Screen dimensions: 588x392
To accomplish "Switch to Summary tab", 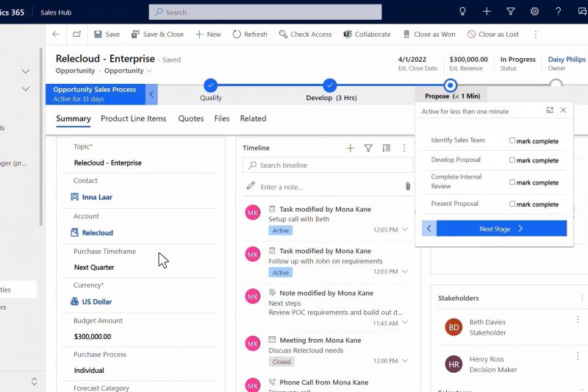I will pyautogui.click(x=73, y=118).
